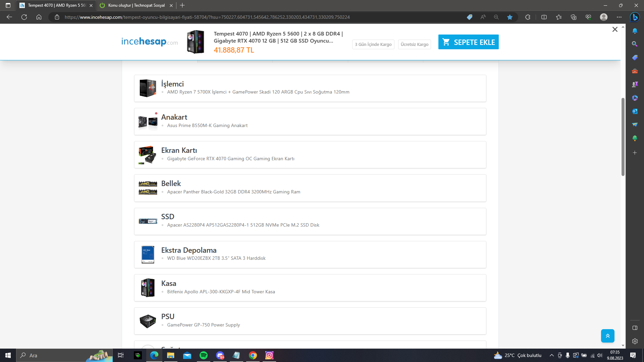644x362 pixels.
Task: Open Spotify from the taskbar
Action: tap(204, 355)
